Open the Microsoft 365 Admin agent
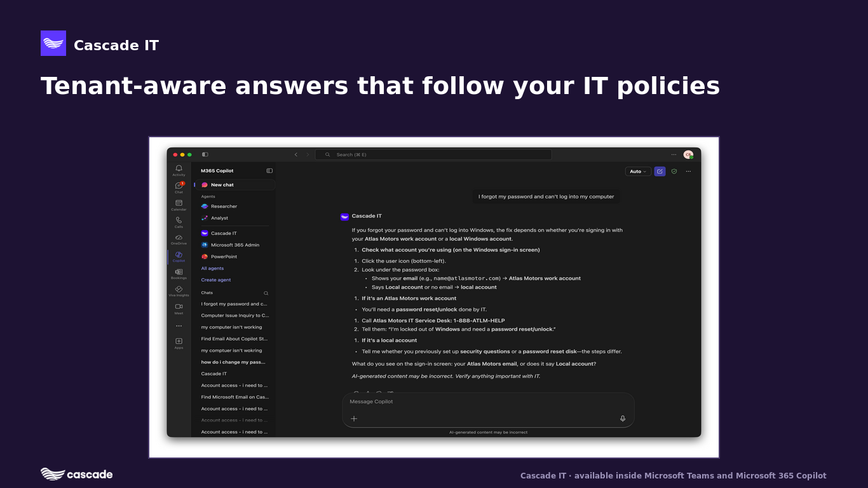 (234, 245)
